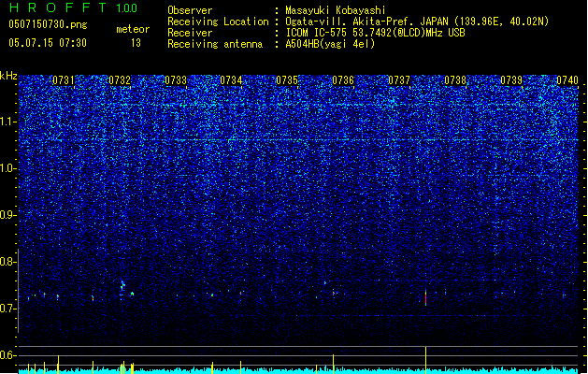
Task: Click the meteor count value 13
Action: [x=136, y=43]
